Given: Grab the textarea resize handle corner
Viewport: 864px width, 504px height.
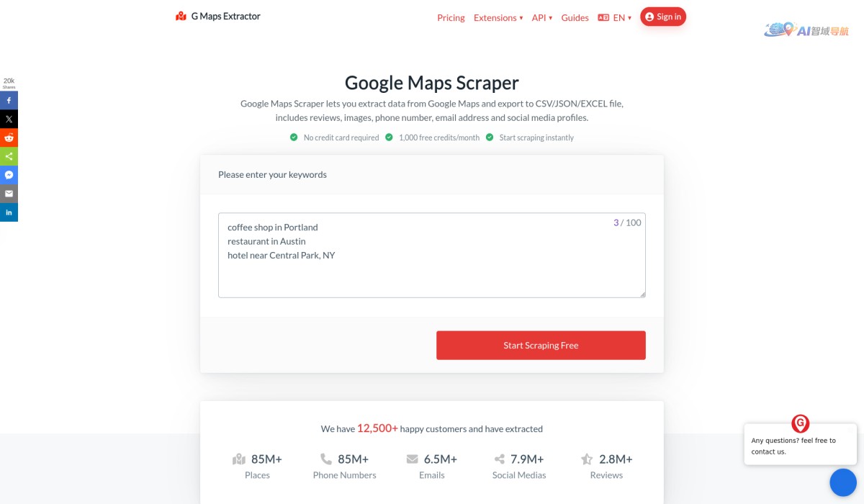Looking at the screenshot, I should tap(642, 294).
